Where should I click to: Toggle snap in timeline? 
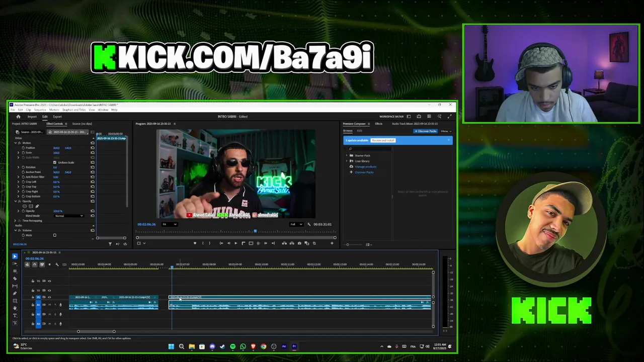(x=35, y=264)
